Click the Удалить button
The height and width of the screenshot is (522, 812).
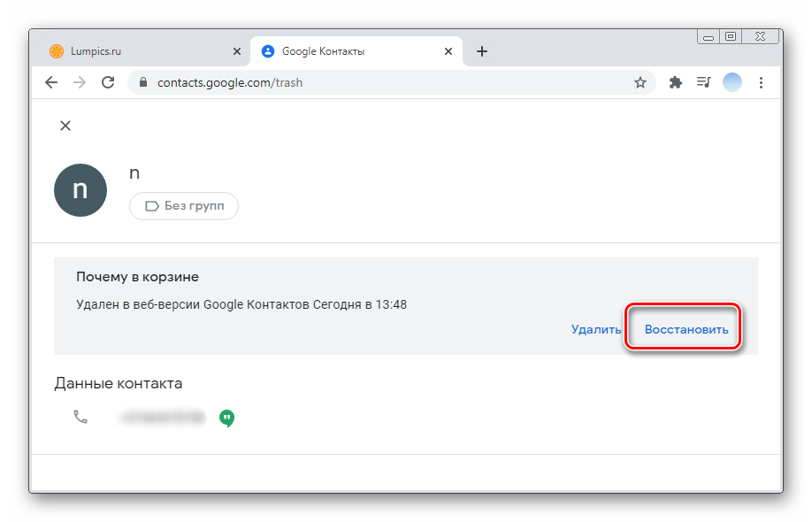[596, 329]
